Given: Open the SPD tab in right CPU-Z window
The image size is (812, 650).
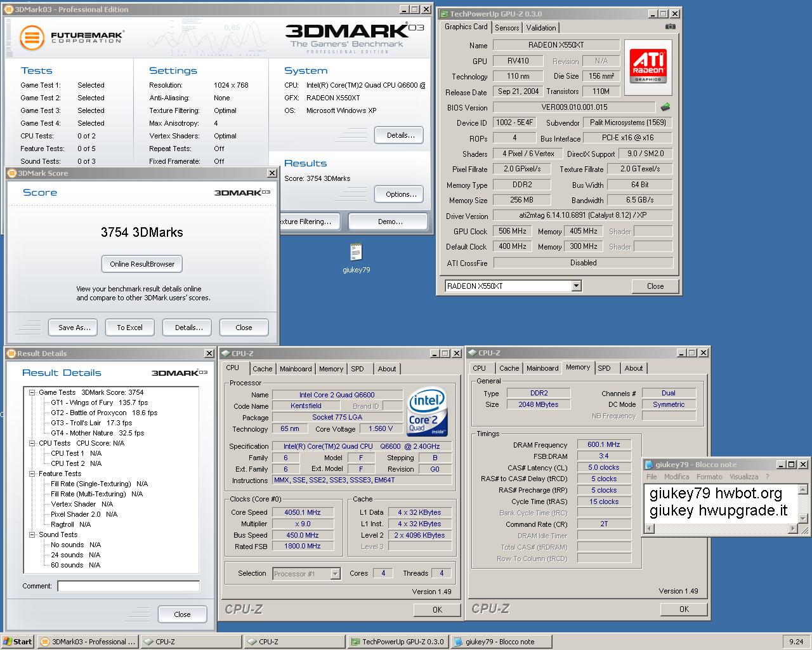Looking at the screenshot, I should (604, 368).
